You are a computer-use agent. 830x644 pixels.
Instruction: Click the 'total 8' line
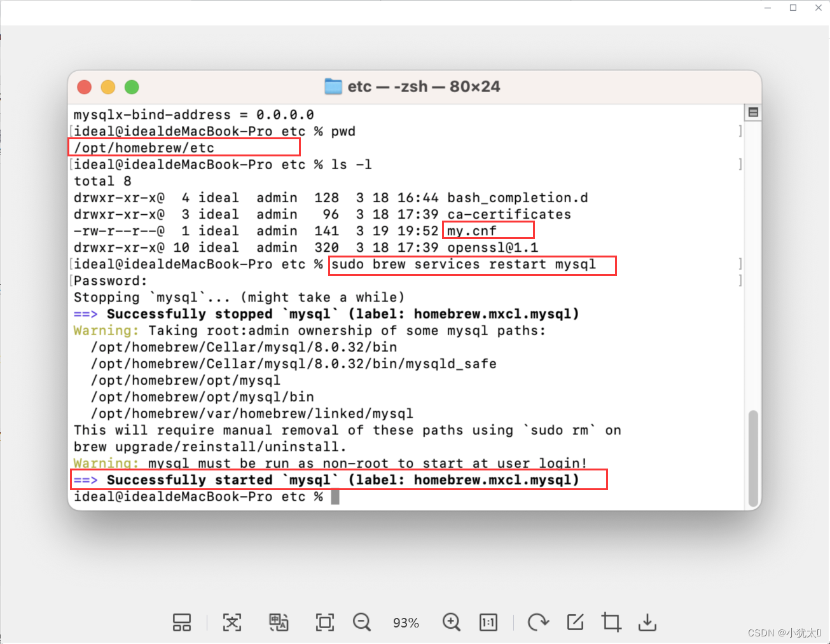102,181
